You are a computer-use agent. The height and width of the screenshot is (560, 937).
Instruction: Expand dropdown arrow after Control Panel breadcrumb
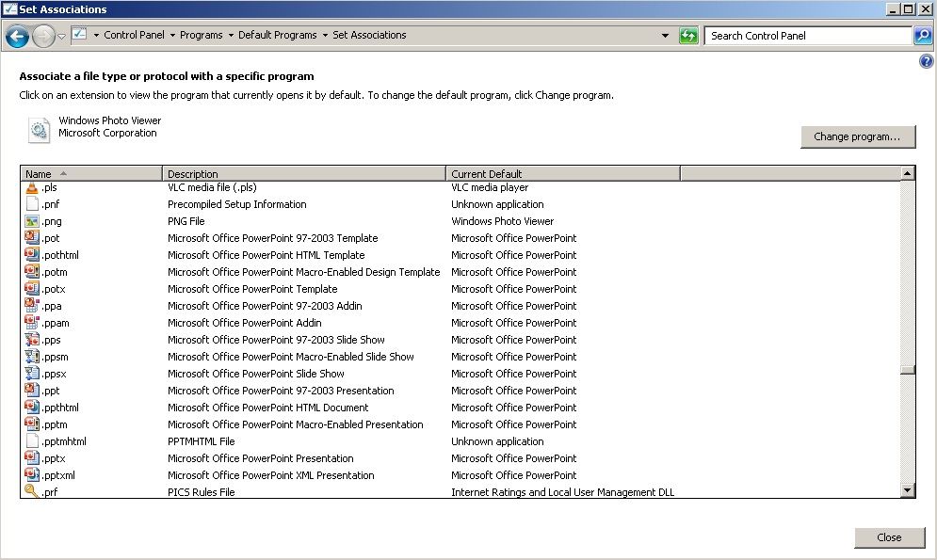pyautogui.click(x=172, y=35)
